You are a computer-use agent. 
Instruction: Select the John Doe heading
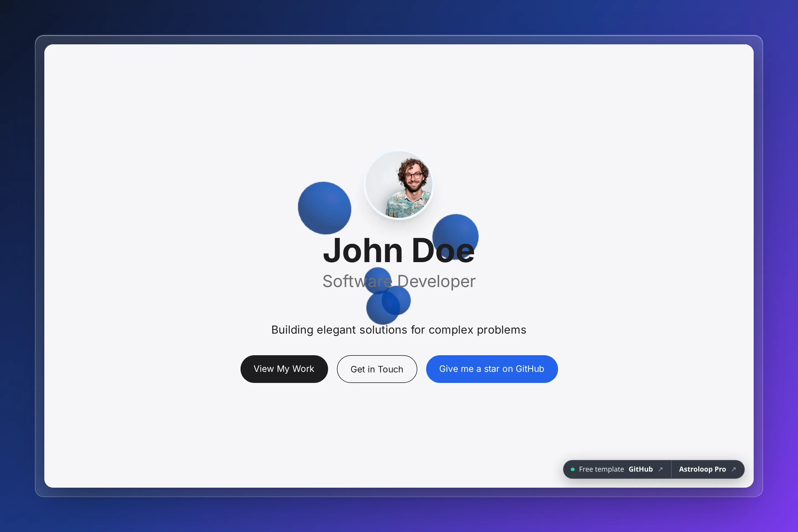pyautogui.click(x=399, y=250)
